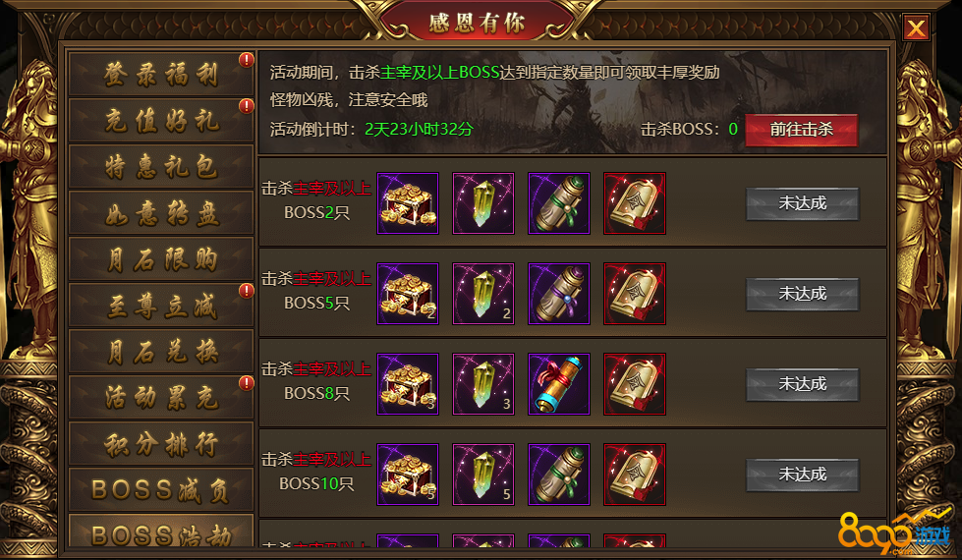Click 未达成 button for BOSS2只 reward

point(803,203)
